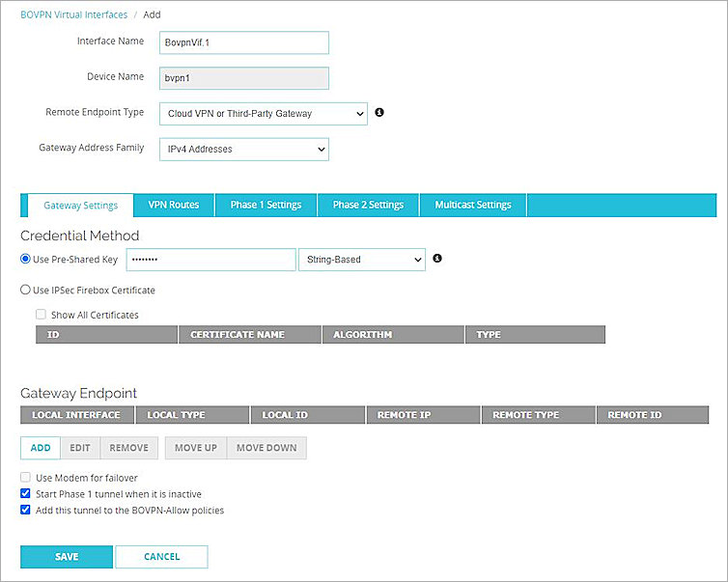This screenshot has width=728, height=582.
Task: Uncheck Add tunnel to BOVPN-Allow policies
Action: pos(26,511)
